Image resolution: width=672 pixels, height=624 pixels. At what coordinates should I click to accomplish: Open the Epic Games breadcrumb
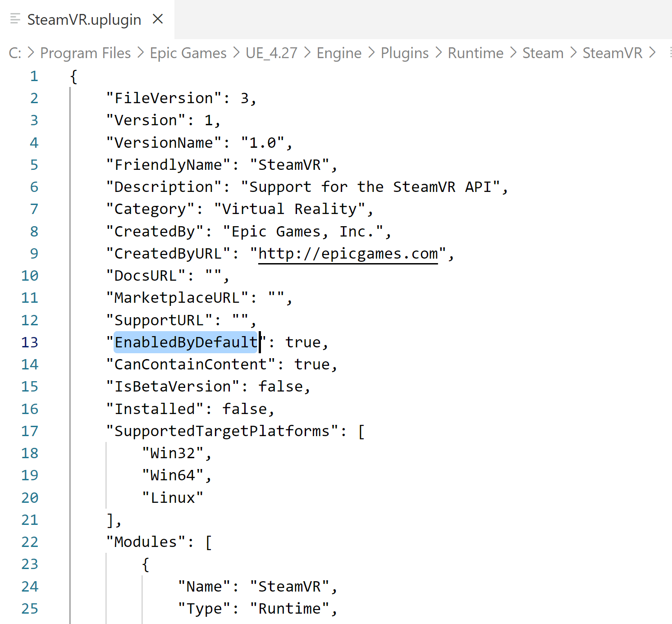(x=188, y=53)
